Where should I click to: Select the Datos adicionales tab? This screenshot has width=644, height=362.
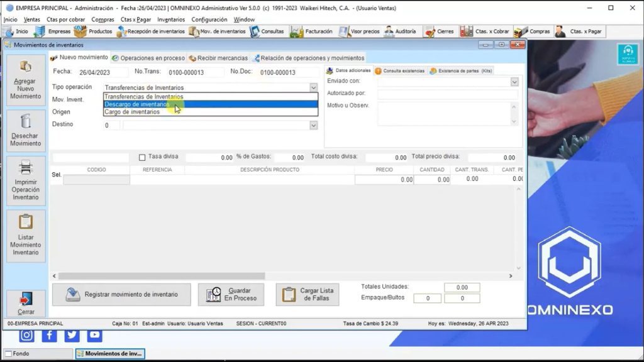click(x=348, y=70)
